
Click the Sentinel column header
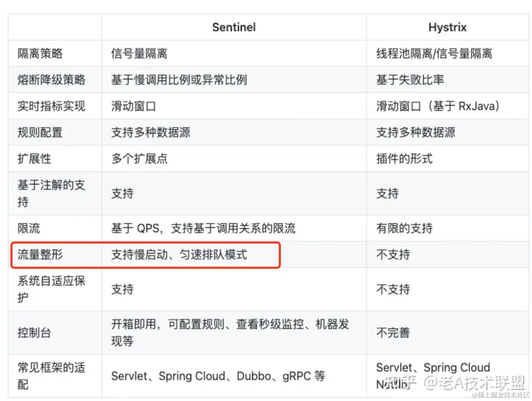click(234, 27)
